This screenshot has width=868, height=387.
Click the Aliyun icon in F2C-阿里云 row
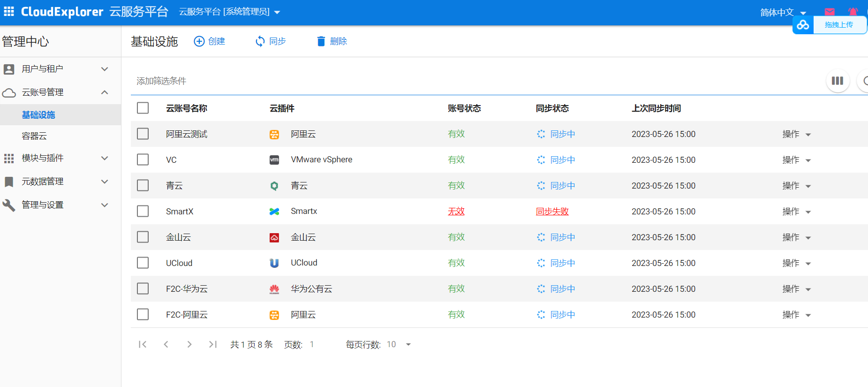point(274,315)
